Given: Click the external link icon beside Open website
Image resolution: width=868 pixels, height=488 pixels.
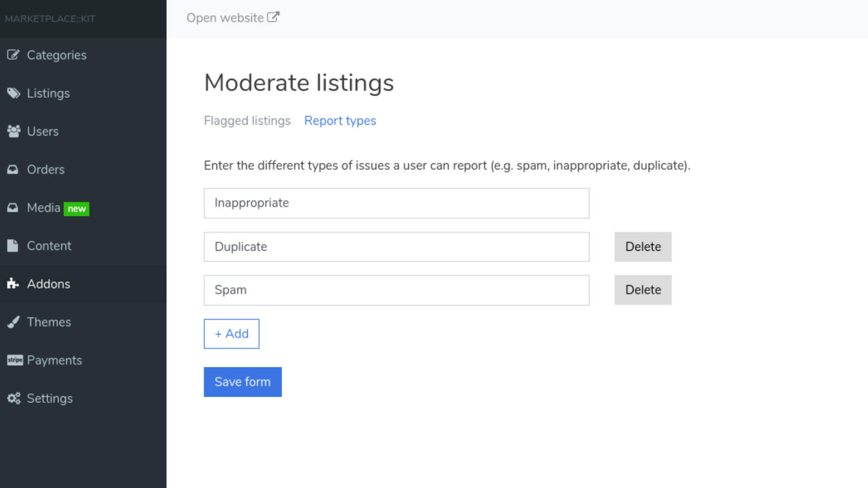Looking at the screenshot, I should point(273,18).
